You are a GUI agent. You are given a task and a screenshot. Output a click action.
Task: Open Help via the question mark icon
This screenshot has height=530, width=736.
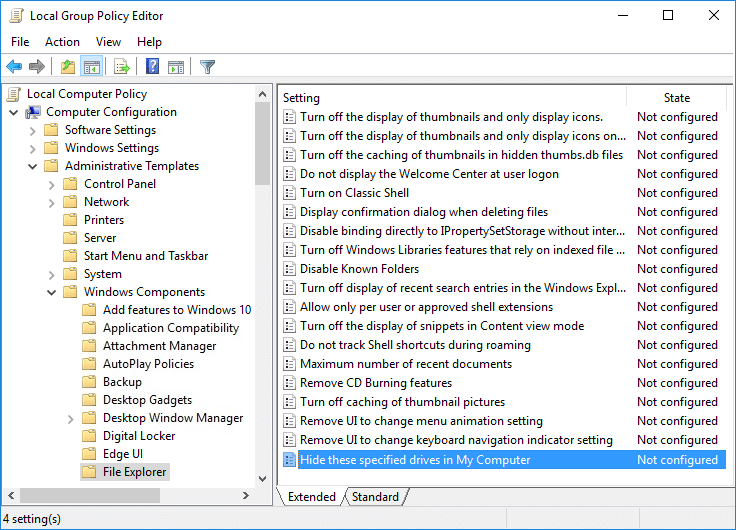(x=152, y=67)
